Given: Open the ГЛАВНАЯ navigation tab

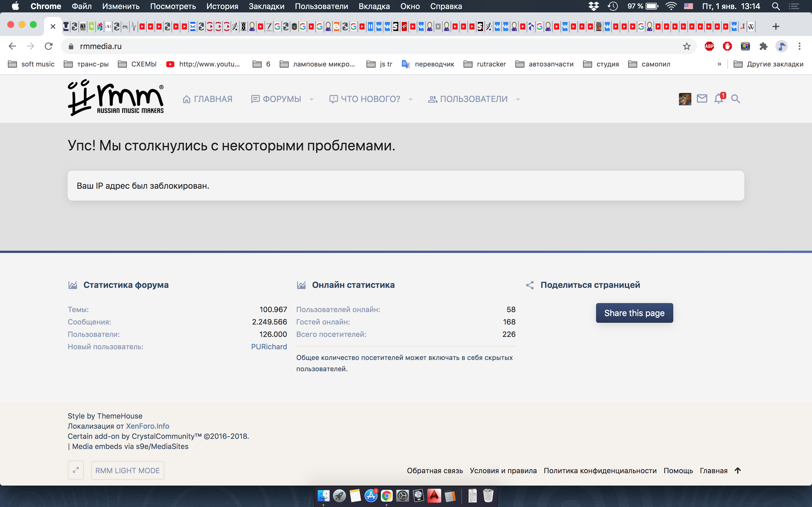Looking at the screenshot, I should tap(207, 99).
